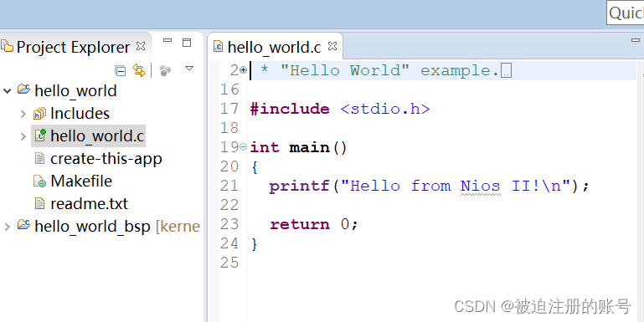Screen dimensions: 644x322
Task: Click the readme.txt document icon
Action: tap(39, 203)
